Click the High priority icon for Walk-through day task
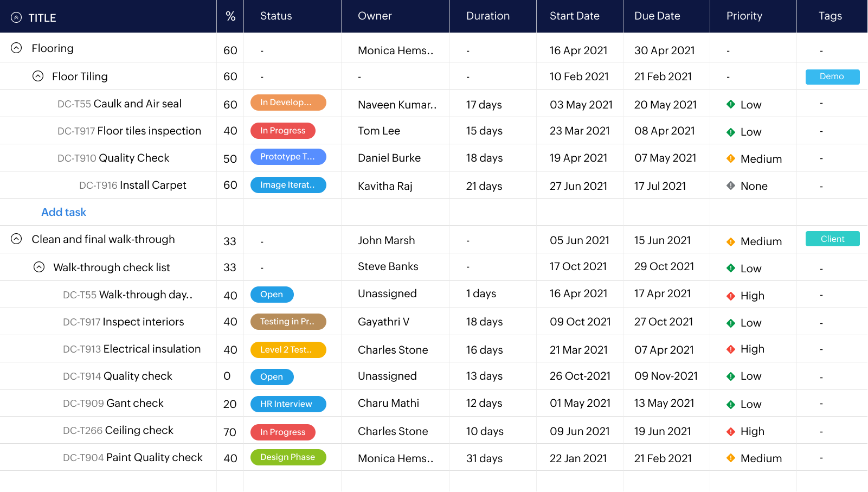868x492 pixels. (731, 296)
